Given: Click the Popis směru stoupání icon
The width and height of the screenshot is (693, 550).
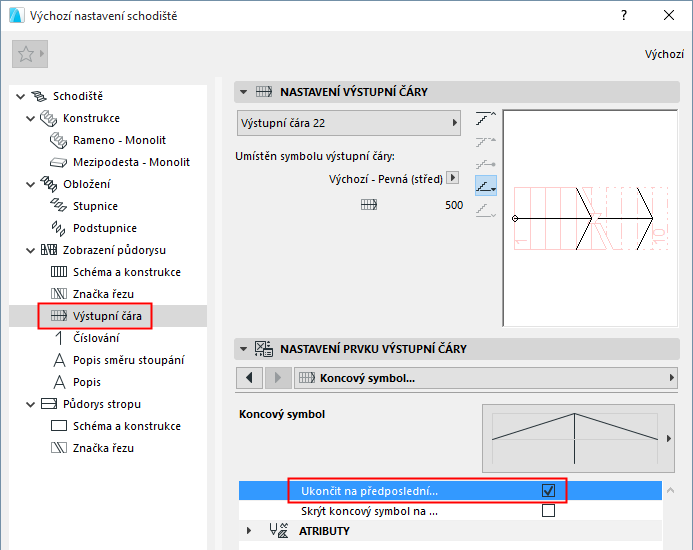Looking at the screenshot, I should point(59,360).
